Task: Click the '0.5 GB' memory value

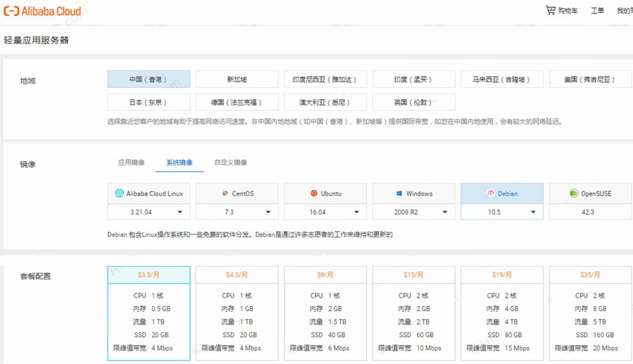Action: click(161, 309)
